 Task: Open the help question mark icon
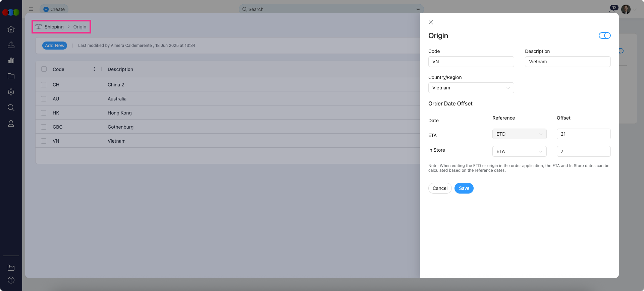11,280
